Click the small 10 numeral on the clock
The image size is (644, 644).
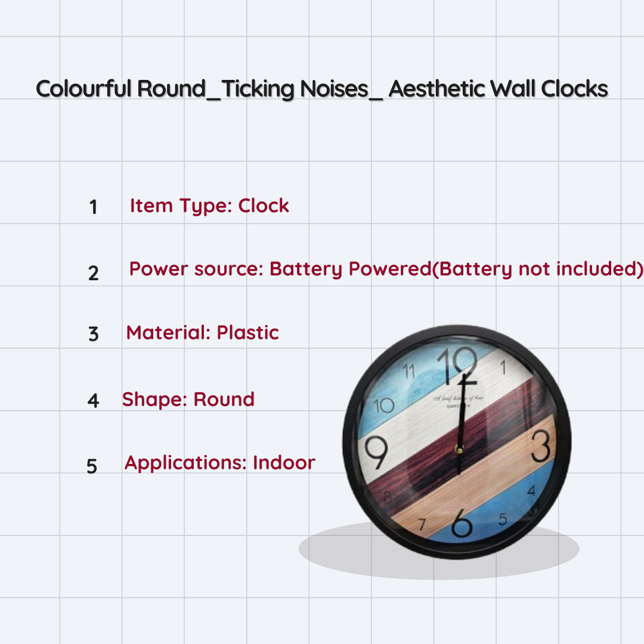point(383,406)
